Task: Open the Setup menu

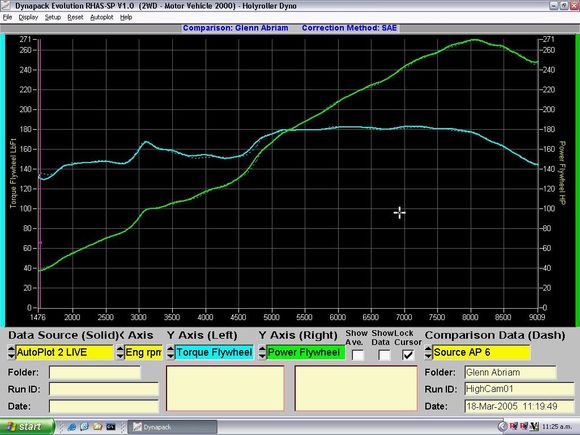Action: click(x=53, y=17)
